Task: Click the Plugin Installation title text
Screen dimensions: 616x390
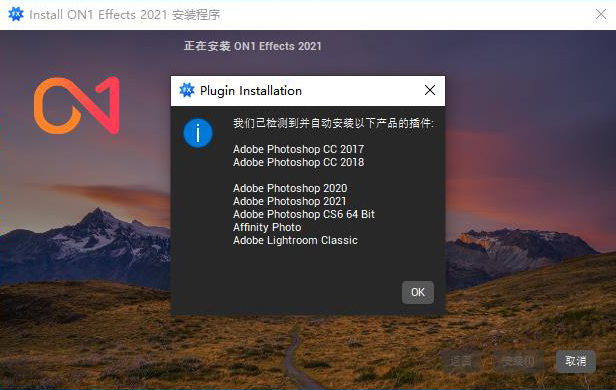Action: [251, 91]
